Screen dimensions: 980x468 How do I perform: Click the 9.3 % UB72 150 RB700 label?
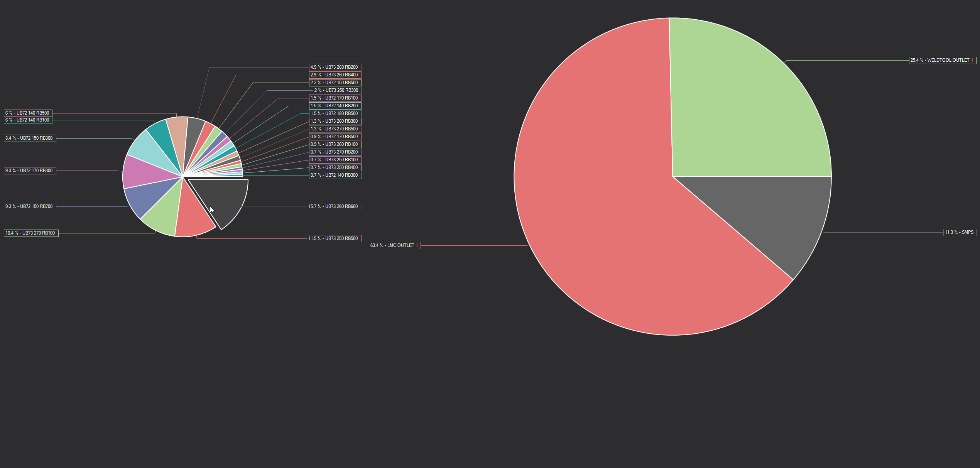pos(30,206)
